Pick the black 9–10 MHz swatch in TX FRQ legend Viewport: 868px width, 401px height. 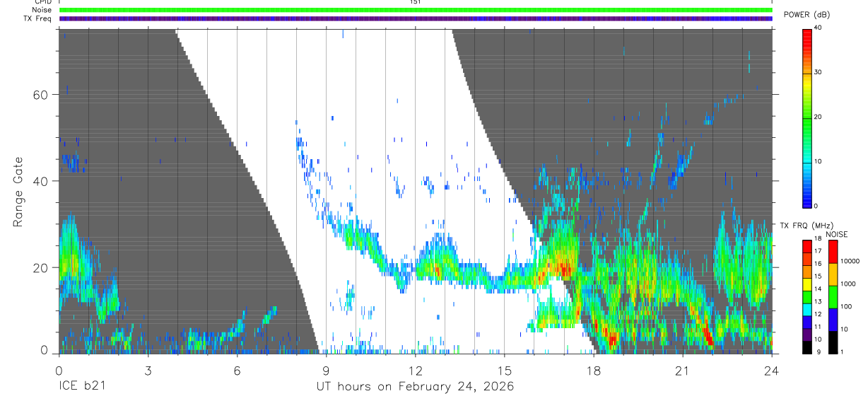click(807, 347)
